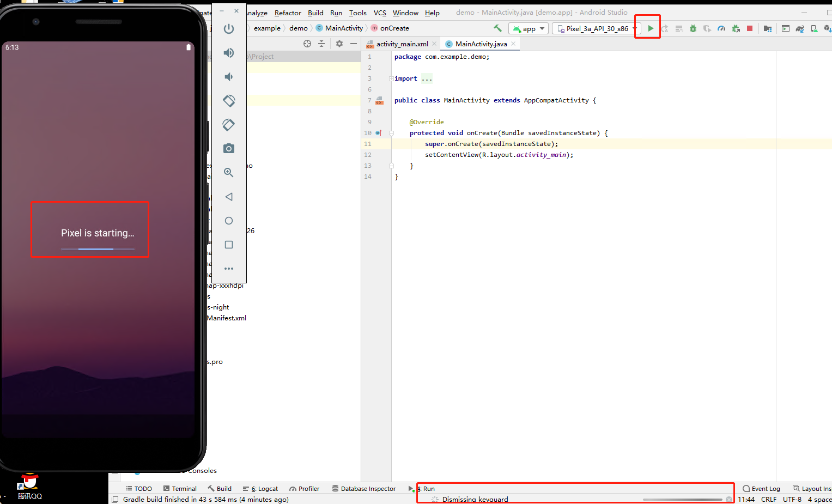Viewport: 832px width, 504px height.
Task: Open the Refactor menu
Action: [288, 13]
